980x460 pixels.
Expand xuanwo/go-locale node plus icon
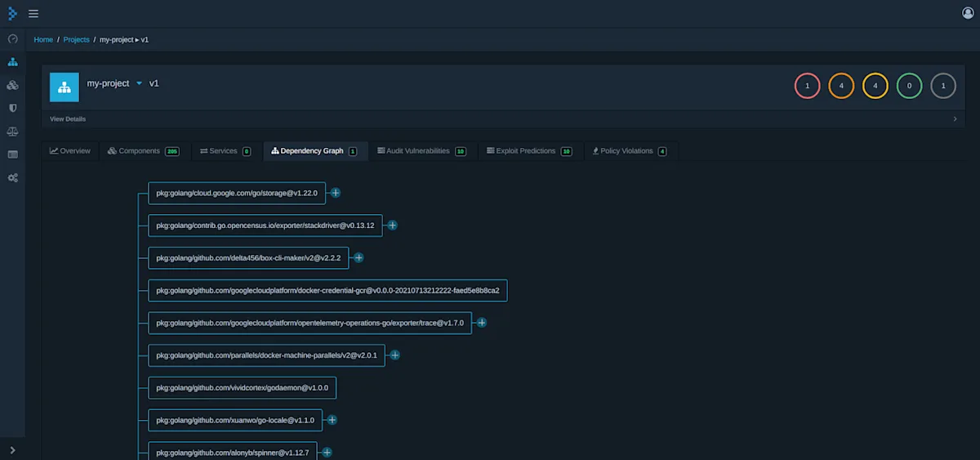(x=332, y=420)
